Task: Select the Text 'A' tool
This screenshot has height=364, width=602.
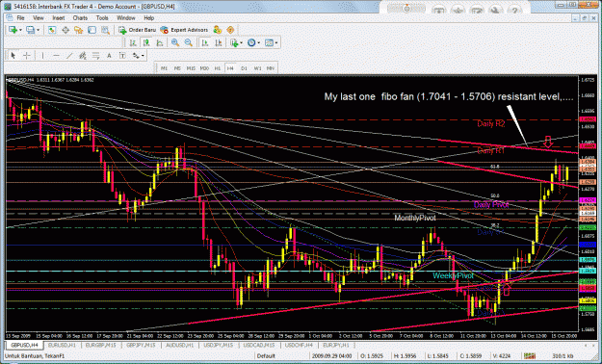Action: [x=109, y=56]
